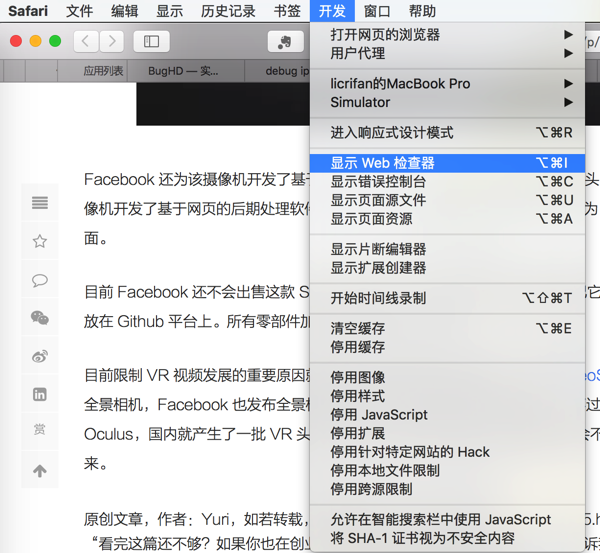The width and height of the screenshot is (600, 553).
Task: Toggle 停用本地文件限制 option
Action: (447, 471)
